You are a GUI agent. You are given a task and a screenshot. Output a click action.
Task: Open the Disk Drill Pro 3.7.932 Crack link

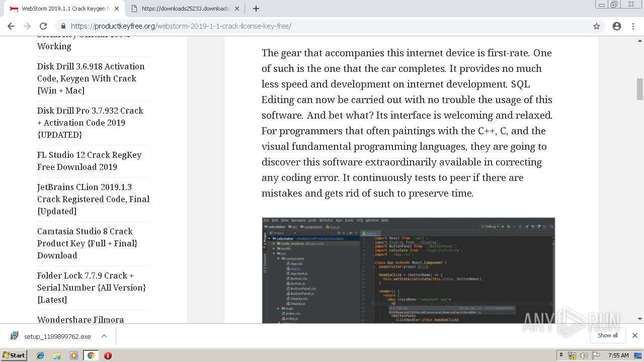click(90, 123)
